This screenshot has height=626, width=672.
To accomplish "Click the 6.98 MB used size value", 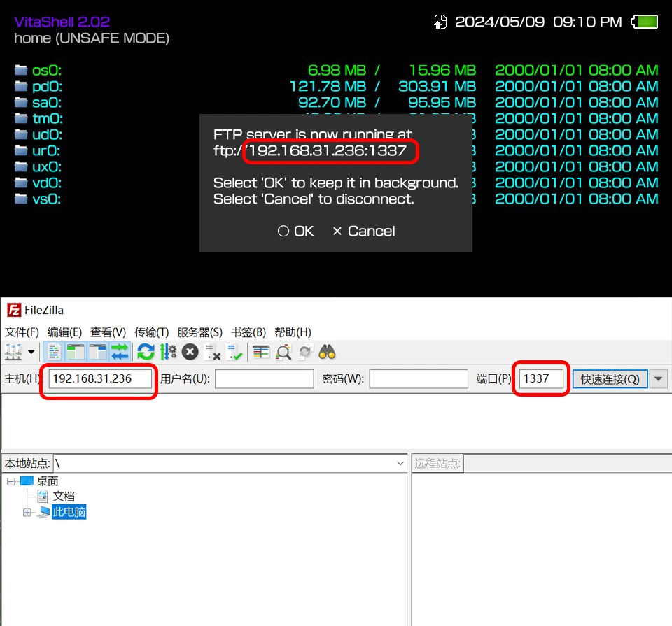I will pyautogui.click(x=337, y=70).
